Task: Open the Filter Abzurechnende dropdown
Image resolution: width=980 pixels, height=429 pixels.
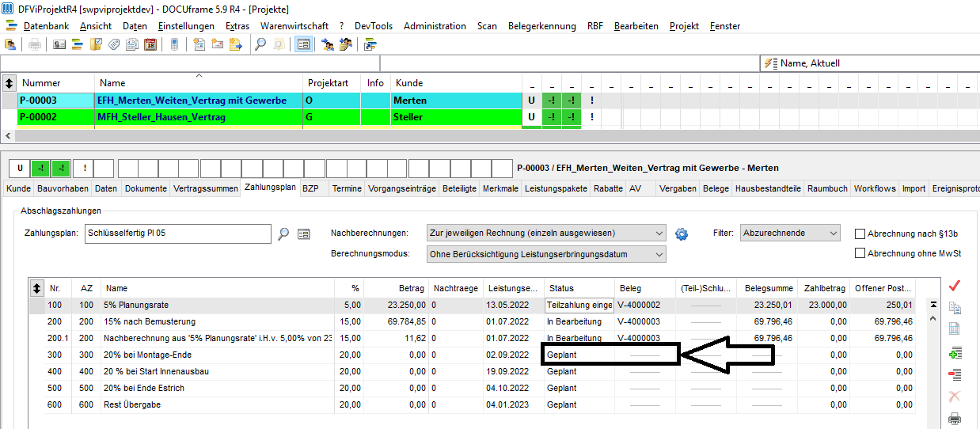Action: click(x=790, y=233)
